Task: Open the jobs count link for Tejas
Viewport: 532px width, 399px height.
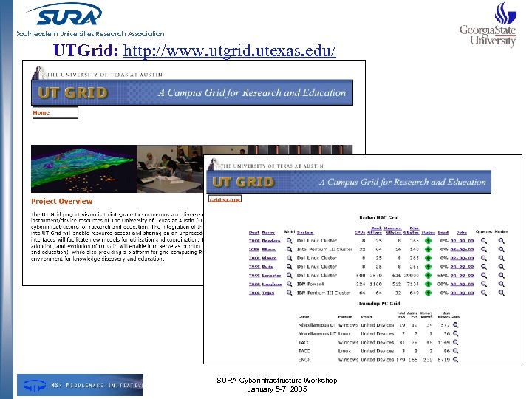Action: [x=462, y=293]
